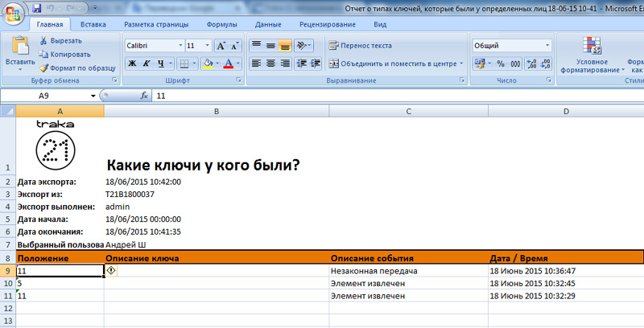Paste using the Вставить clipboard icon
Viewport: 644px width, 328px height.
tap(20, 46)
